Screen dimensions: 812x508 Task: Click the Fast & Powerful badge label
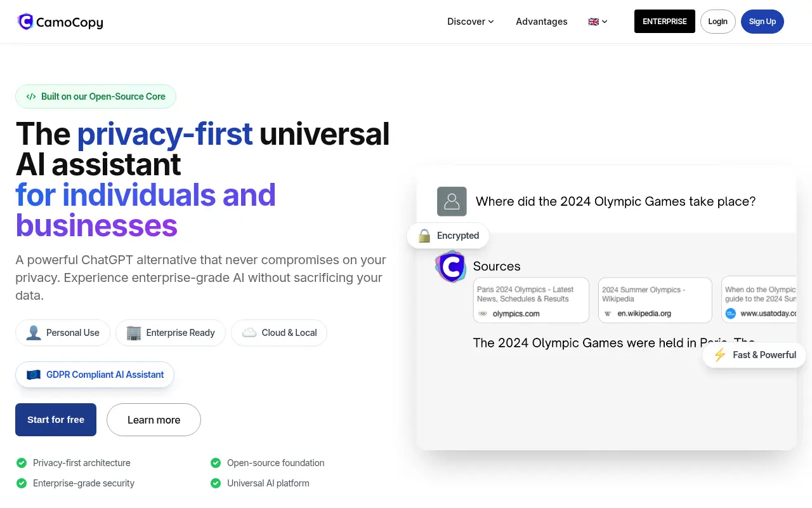point(764,355)
